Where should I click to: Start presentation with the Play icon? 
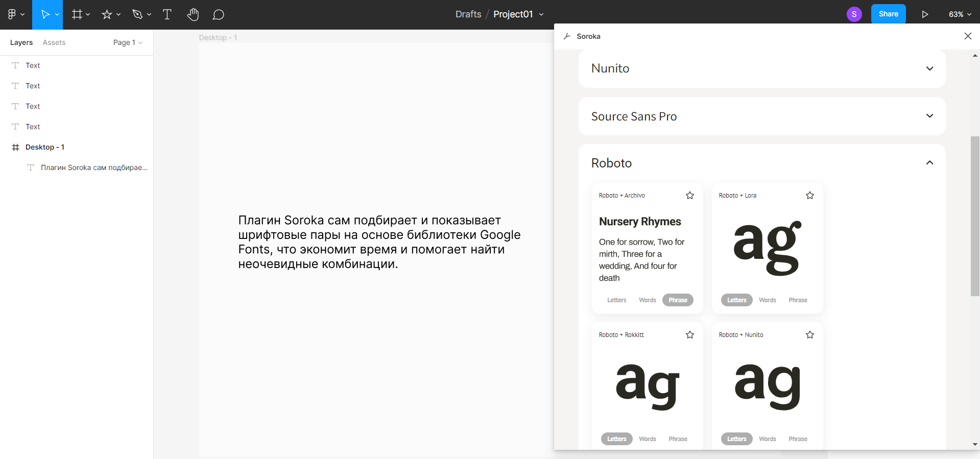[x=925, y=14]
